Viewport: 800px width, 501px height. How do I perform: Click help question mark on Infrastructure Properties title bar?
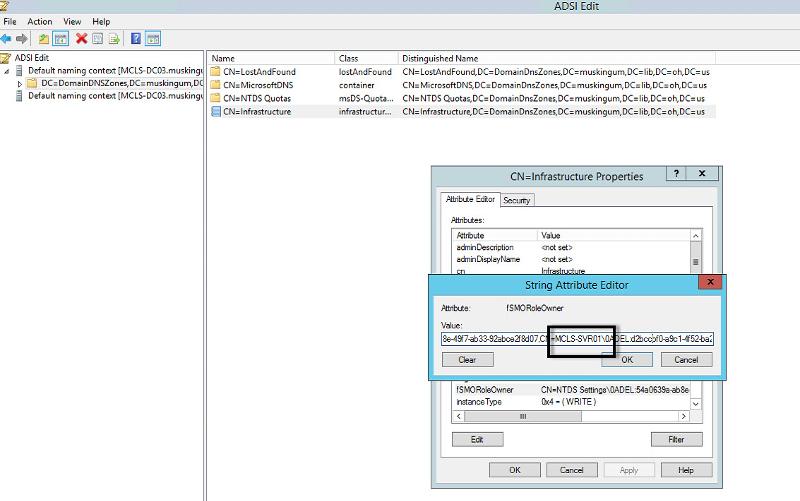[x=676, y=173]
